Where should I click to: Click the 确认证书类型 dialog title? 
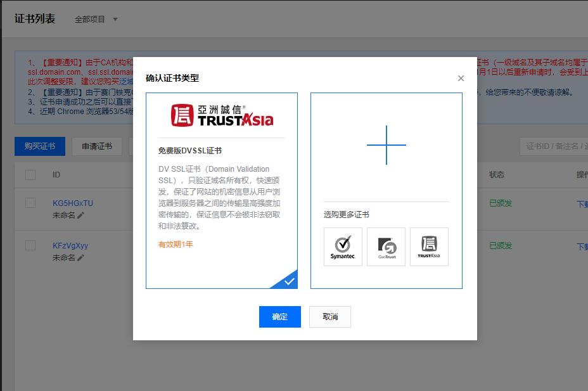click(172, 78)
